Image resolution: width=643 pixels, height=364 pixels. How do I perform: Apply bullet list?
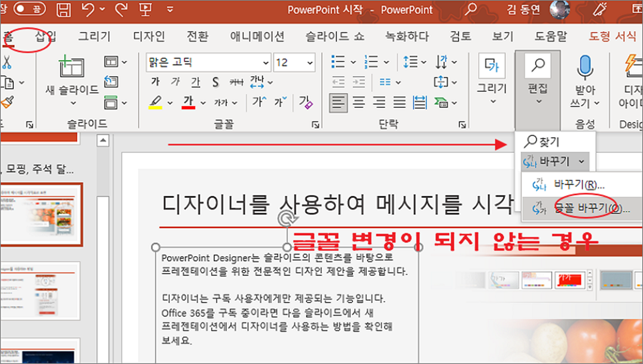[x=338, y=62]
